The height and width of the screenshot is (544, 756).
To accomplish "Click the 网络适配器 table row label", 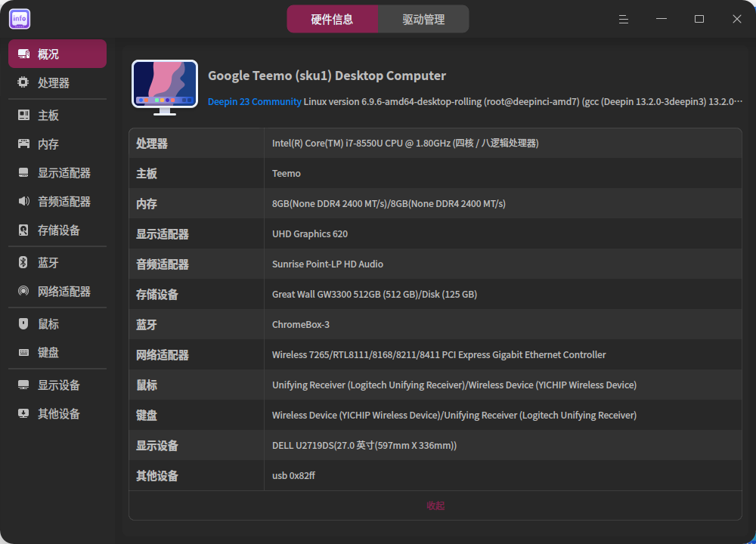I will 163,355.
